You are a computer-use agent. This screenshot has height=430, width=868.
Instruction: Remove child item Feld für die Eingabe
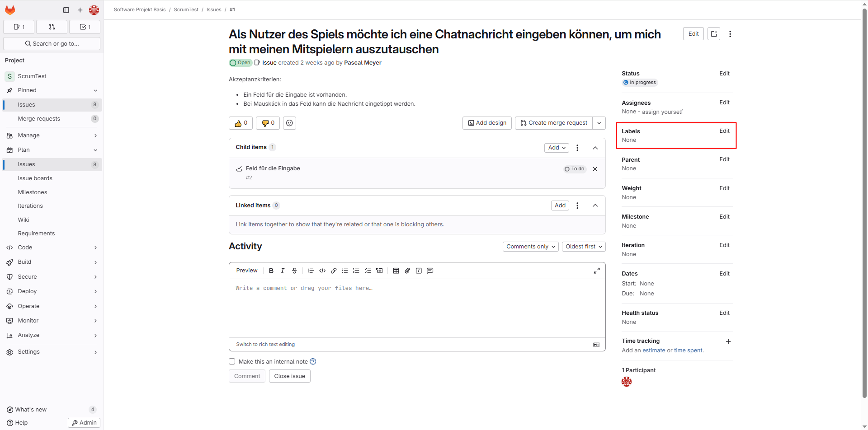pos(595,169)
